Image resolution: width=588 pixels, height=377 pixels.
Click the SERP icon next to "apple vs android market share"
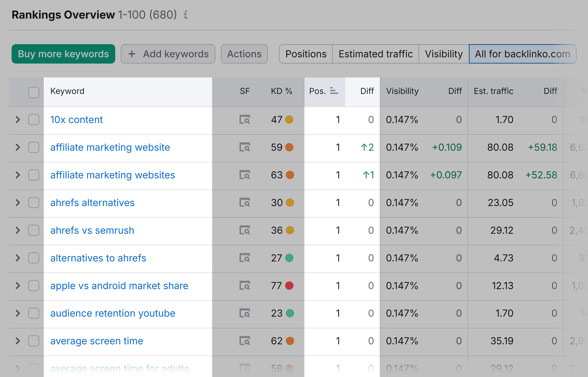tap(245, 285)
